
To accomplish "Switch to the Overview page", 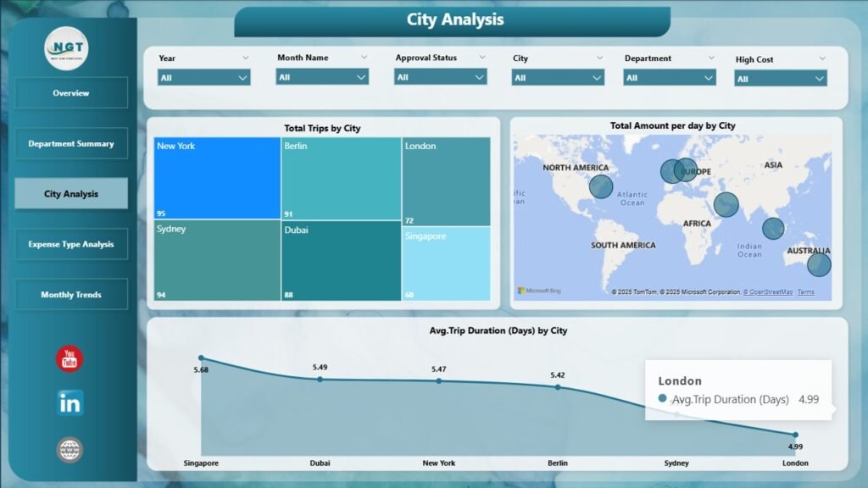I will (x=71, y=93).
